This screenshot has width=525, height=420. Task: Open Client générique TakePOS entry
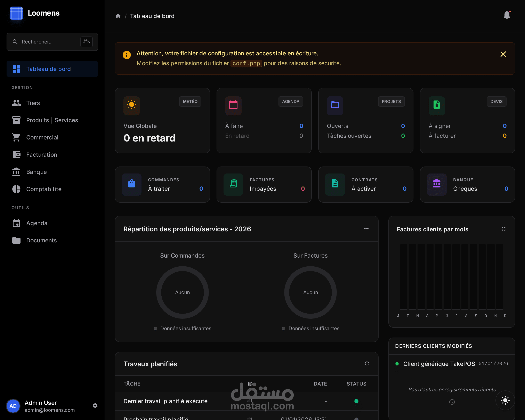[439, 364]
